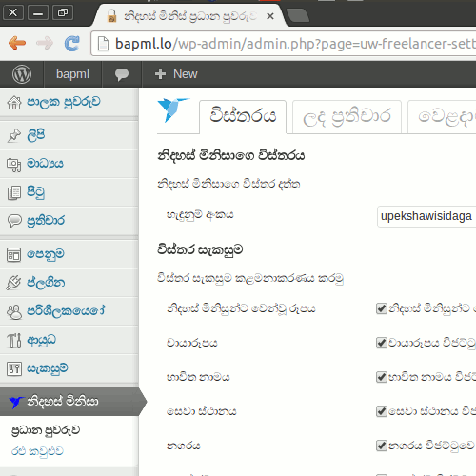Open a new browser tab
Viewport: 476px width, 476px height.
297,15
